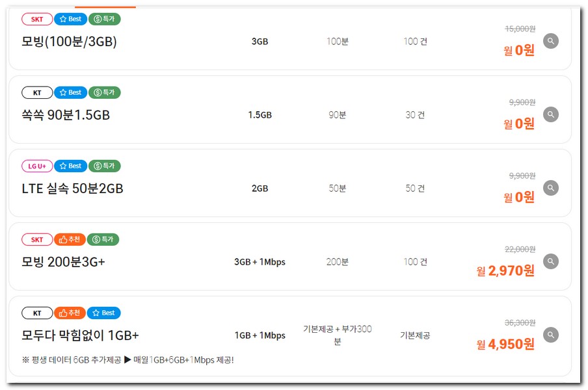Open the 모빙(100분/3GB) plan title
The width and height of the screenshot is (588, 390).
pos(69,42)
